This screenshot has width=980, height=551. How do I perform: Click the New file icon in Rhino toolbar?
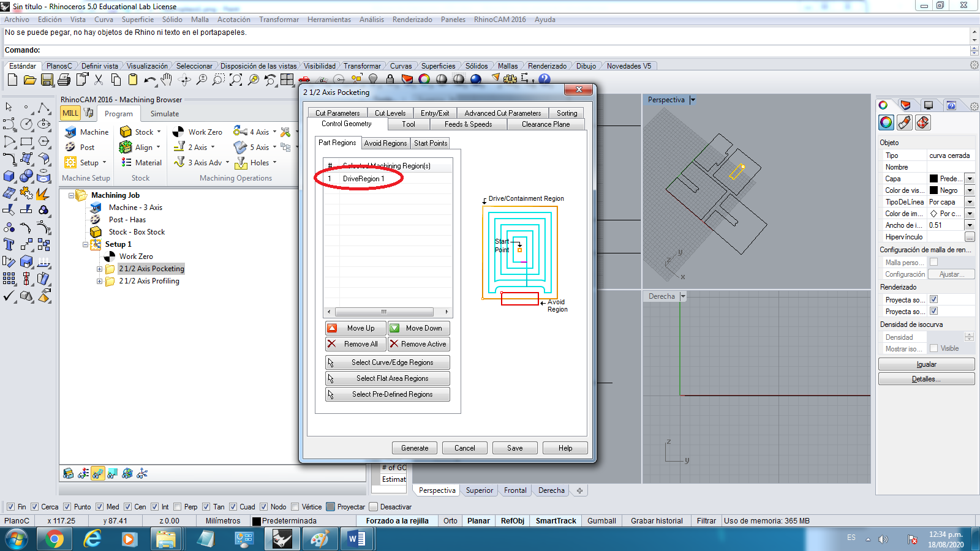tap(12, 80)
